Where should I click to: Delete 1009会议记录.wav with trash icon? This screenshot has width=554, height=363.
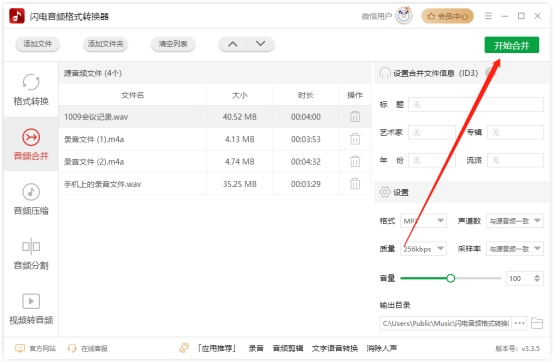[x=355, y=117]
